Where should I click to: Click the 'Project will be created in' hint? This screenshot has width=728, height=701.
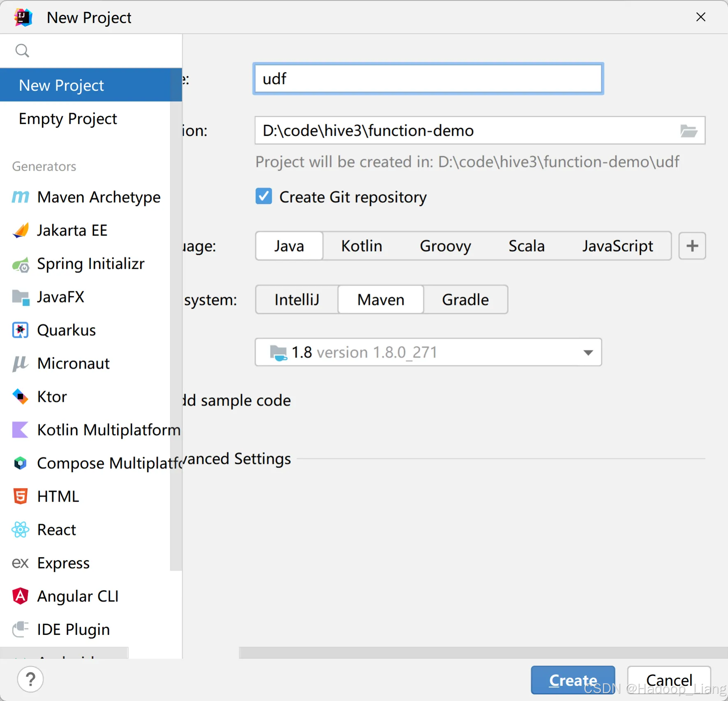tap(467, 162)
